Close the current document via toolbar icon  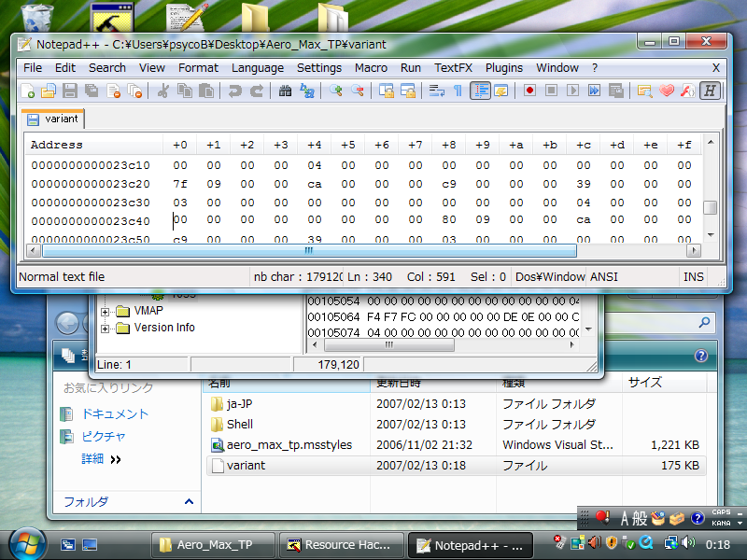113,91
